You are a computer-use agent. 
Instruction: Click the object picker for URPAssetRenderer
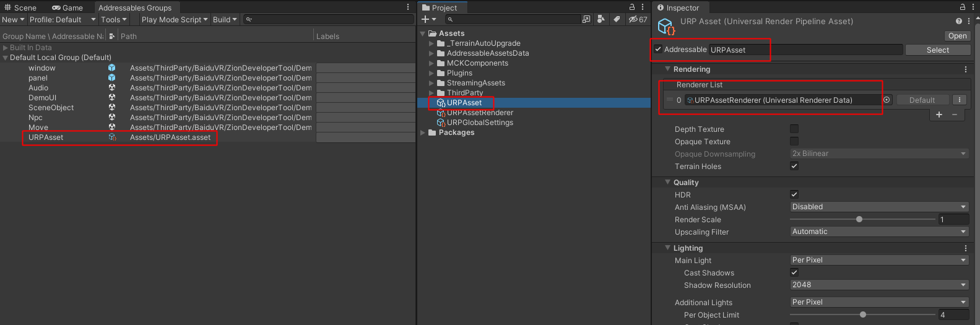pos(887,100)
